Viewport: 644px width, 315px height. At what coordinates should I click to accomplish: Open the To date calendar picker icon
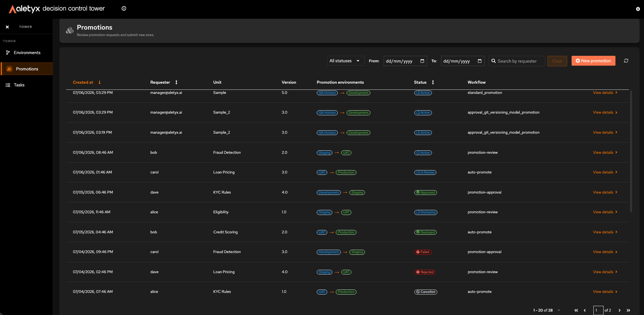click(x=480, y=61)
